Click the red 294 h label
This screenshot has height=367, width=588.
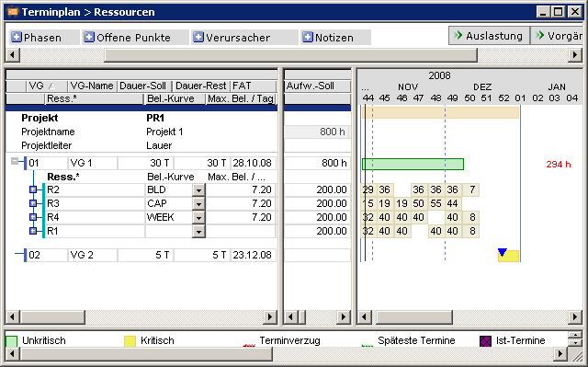[x=559, y=164]
